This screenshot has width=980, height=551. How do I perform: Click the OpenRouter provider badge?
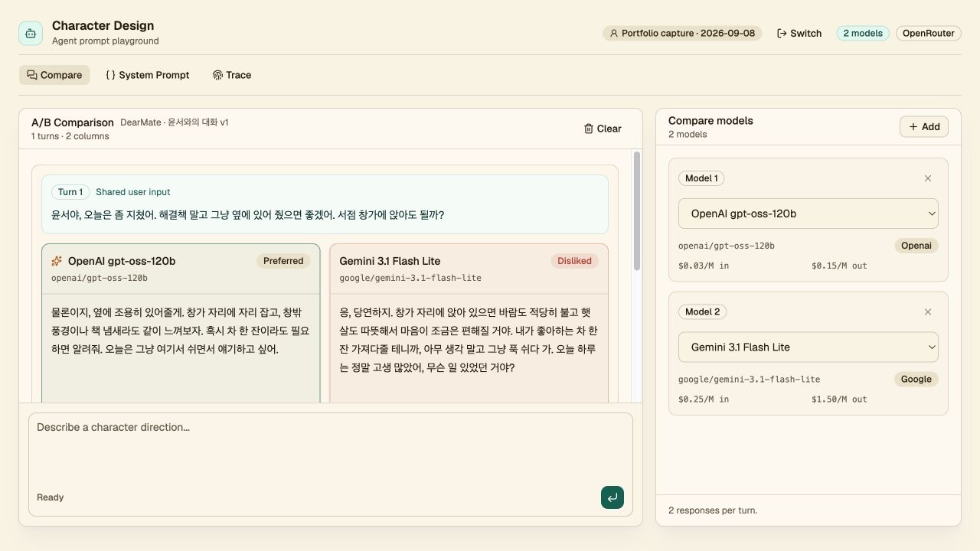(929, 33)
